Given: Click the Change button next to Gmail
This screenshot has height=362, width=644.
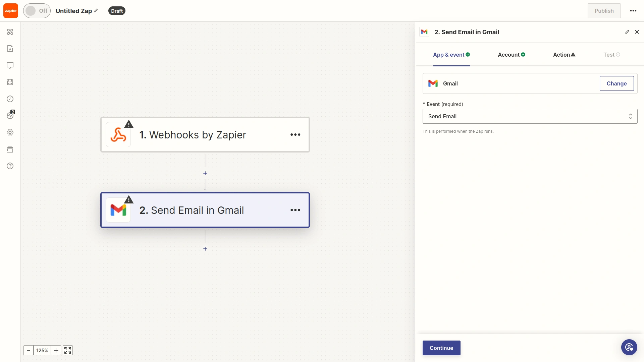Looking at the screenshot, I should [x=616, y=83].
